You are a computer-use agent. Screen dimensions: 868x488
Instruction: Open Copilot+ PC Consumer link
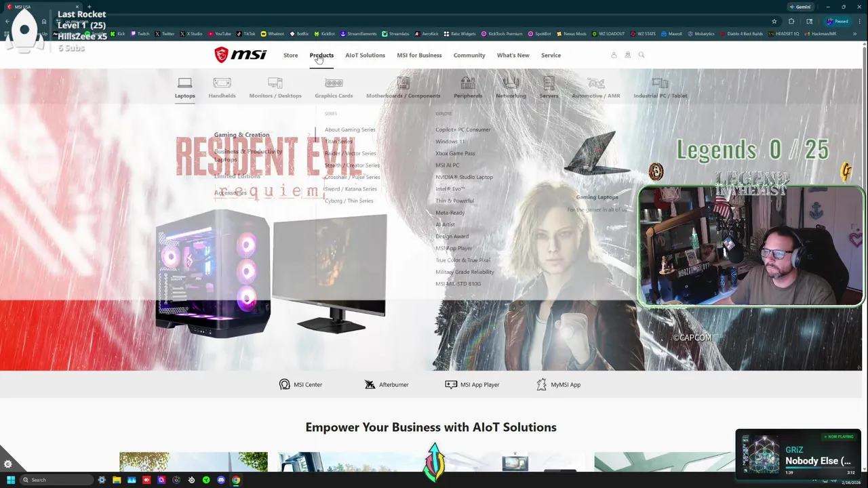pyautogui.click(x=462, y=129)
